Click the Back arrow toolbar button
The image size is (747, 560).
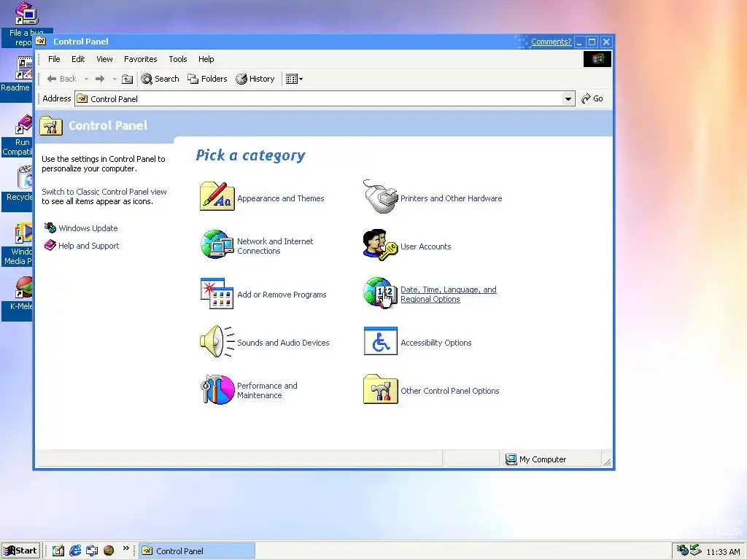(62, 79)
